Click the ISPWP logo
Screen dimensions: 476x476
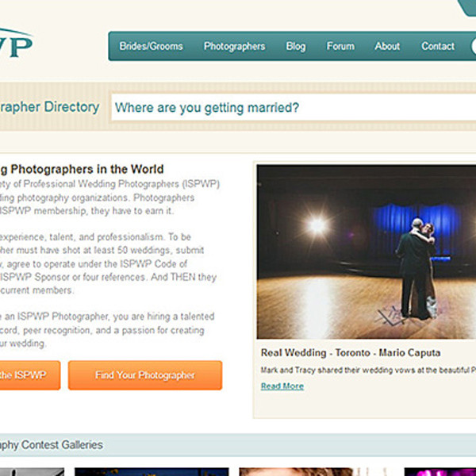16,43
